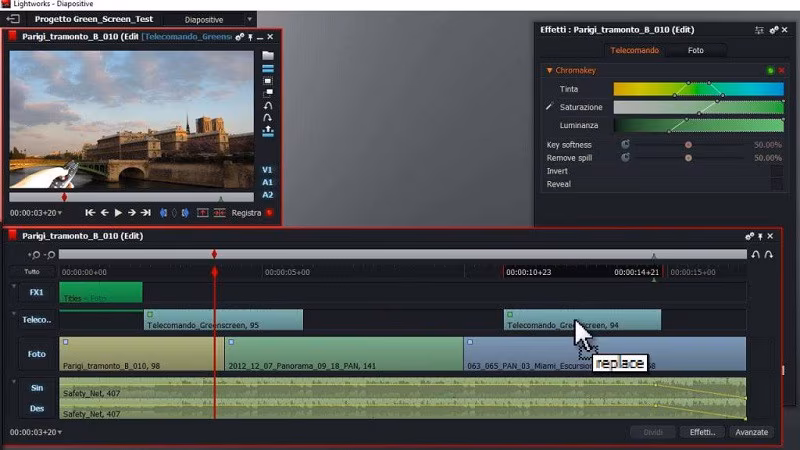The height and width of the screenshot is (450, 800).
Task: Click the fullscreen frame icon in viewer strip
Action: coord(268,81)
